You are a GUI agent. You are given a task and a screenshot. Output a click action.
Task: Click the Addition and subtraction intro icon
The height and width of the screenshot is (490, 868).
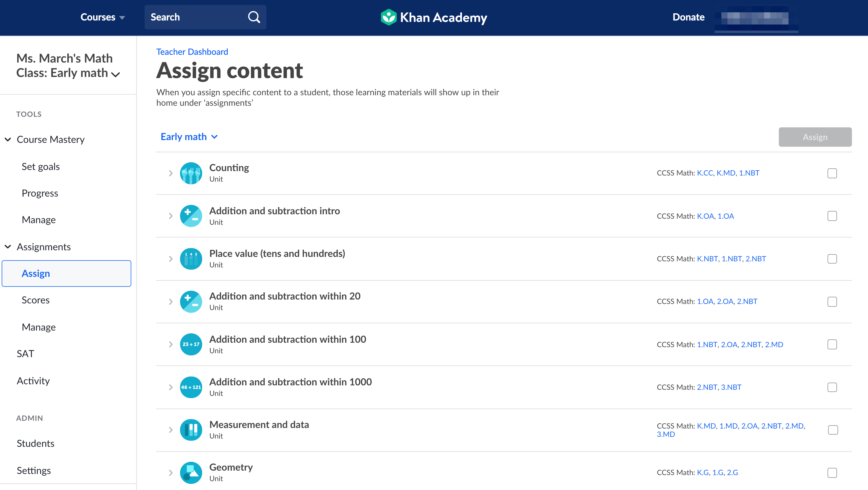[x=191, y=216]
